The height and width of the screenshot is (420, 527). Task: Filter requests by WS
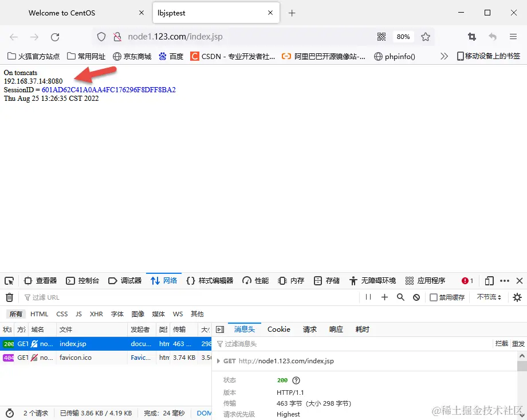(178, 314)
